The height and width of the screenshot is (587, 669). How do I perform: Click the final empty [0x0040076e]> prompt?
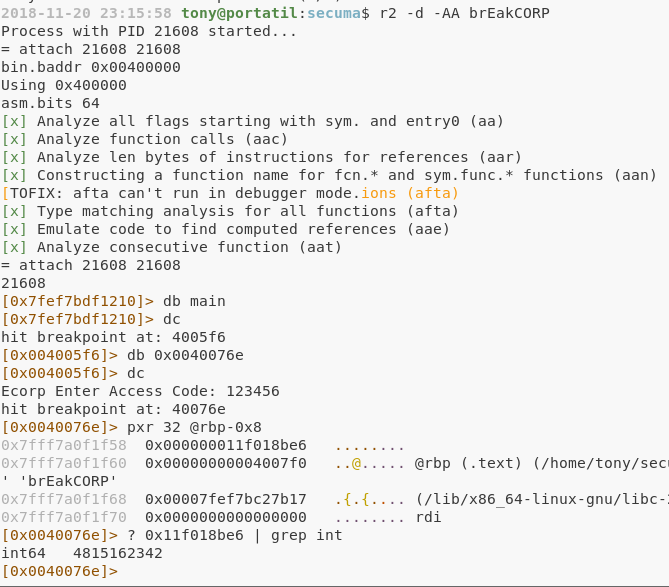point(60,571)
